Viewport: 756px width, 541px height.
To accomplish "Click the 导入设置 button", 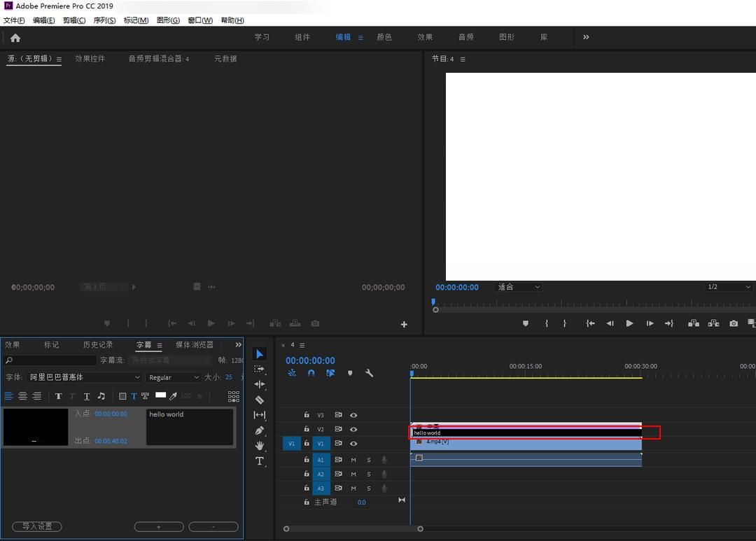I will coord(37,526).
